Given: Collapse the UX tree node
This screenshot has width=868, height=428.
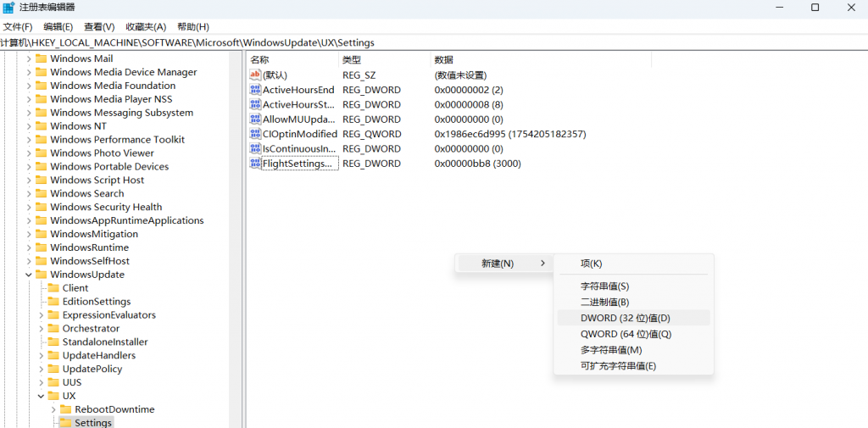Looking at the screenshot, I should point(41,396).
